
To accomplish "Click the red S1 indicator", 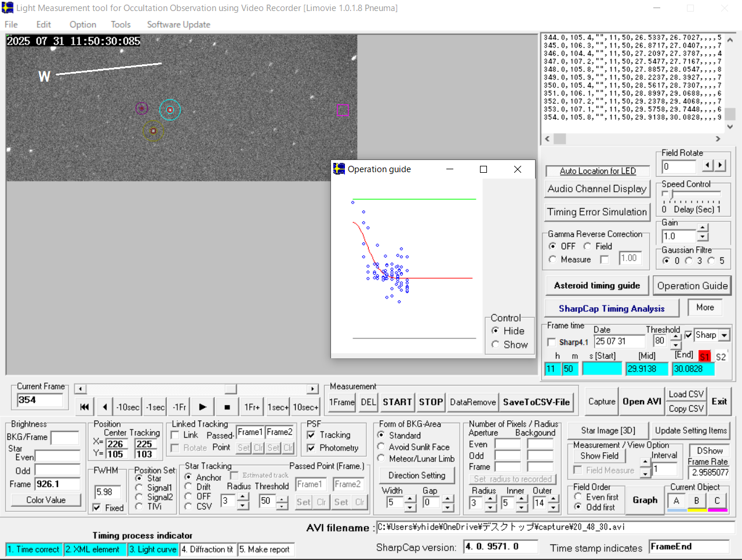I will (704, 357).
